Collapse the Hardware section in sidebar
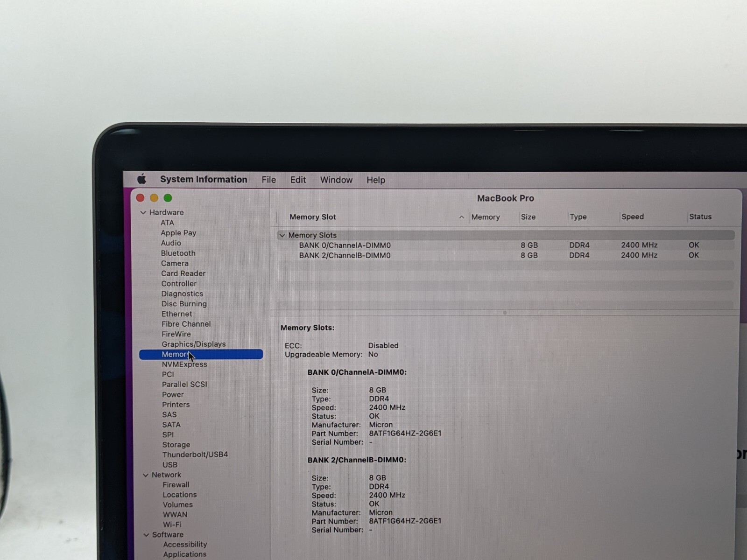 [x=143, y=212]
